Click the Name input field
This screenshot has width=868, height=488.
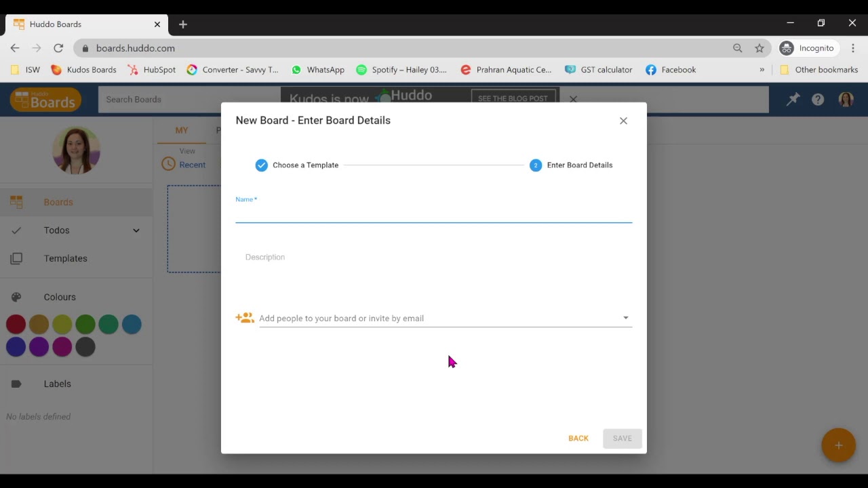[x=433, y=213]
